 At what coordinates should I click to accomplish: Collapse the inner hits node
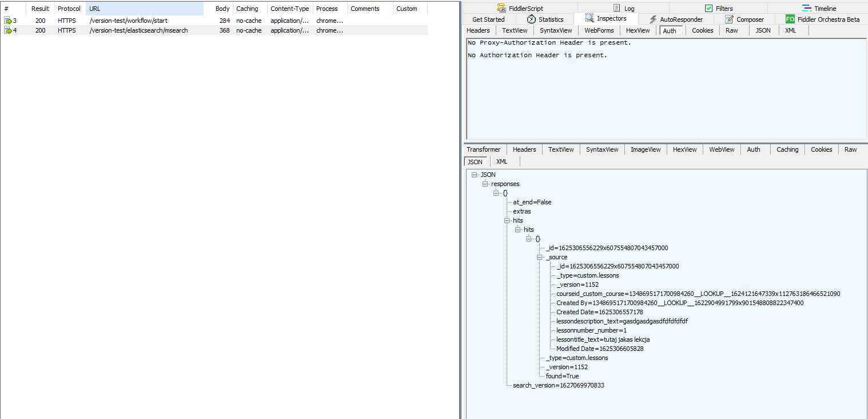coord(517,230)
